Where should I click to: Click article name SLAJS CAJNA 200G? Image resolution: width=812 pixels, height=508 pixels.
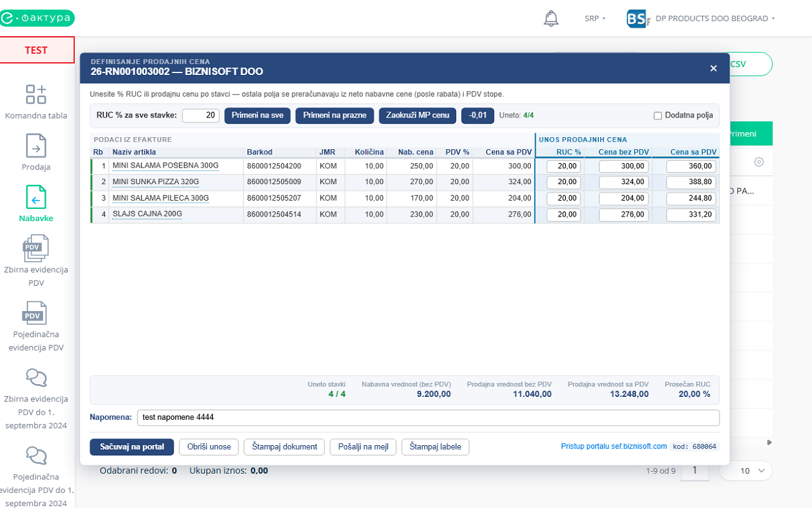147,215
